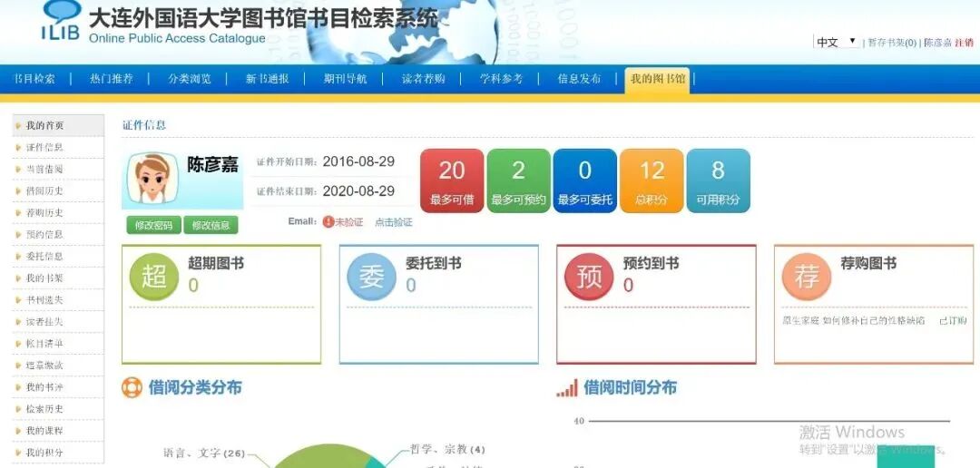The width and height of the screenshot is (980, 468).
Task: Click the 暂存书架(0) link
Action: [x=892, y=43]
